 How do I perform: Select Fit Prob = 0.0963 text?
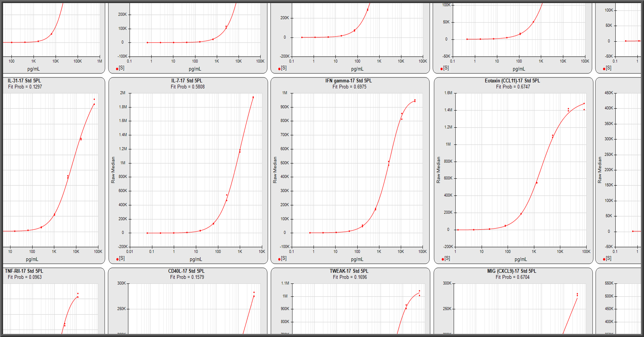(x=25, y=277)
